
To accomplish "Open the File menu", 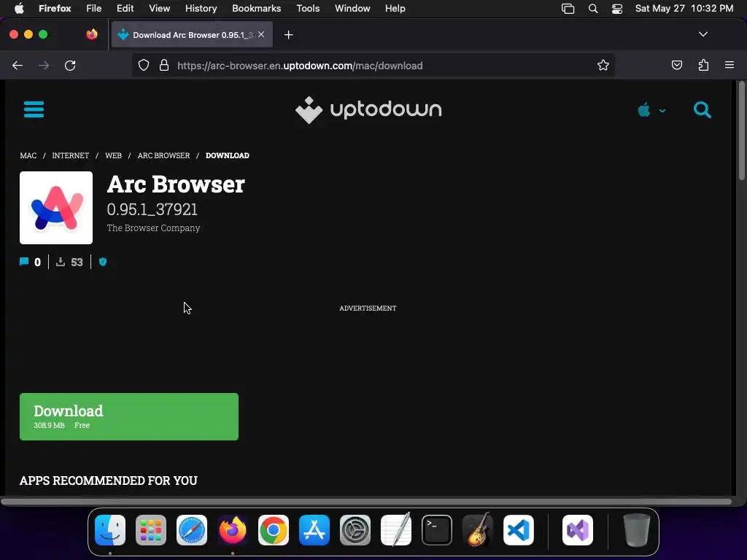I will tap(93, 8).
